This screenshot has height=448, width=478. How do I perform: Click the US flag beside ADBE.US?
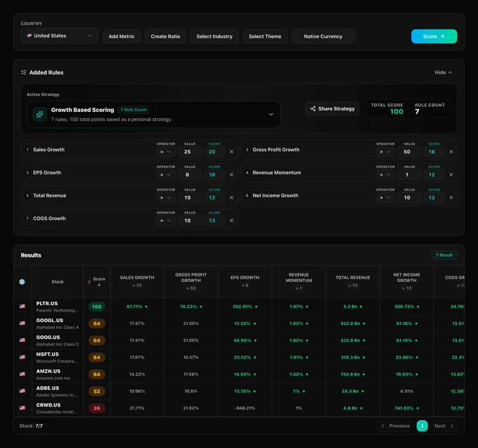[x=22, y=390]
